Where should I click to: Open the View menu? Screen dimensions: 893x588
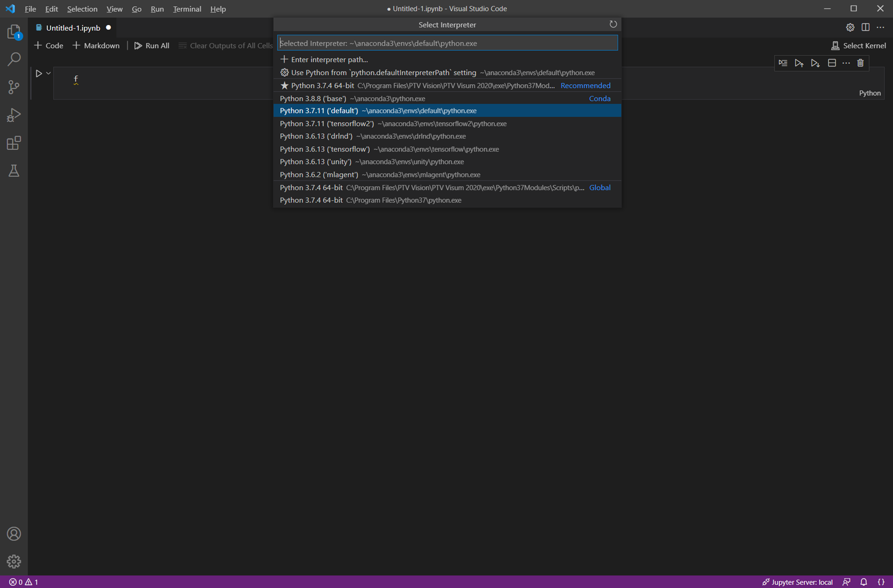(x=114, y=9)
